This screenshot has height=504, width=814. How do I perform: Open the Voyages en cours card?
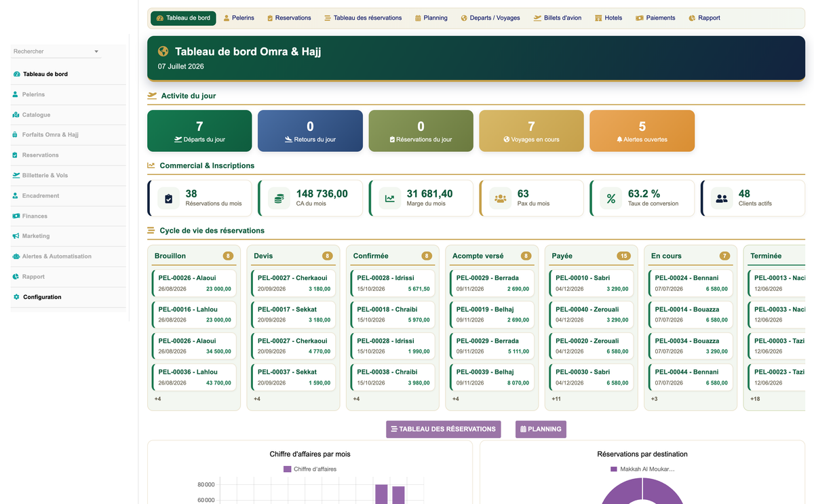pos(531,131)
